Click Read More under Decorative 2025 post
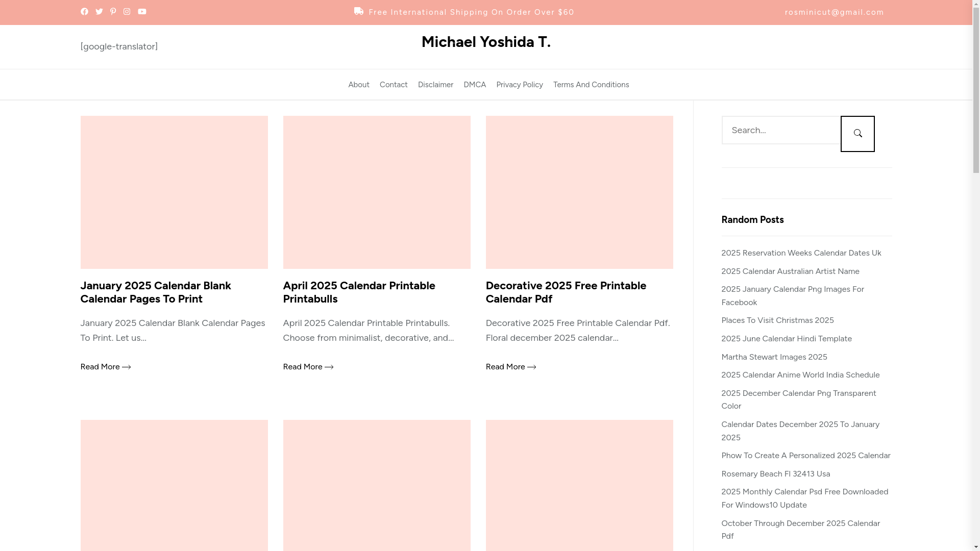The image size is (980, 551). (x=510, y=367)
